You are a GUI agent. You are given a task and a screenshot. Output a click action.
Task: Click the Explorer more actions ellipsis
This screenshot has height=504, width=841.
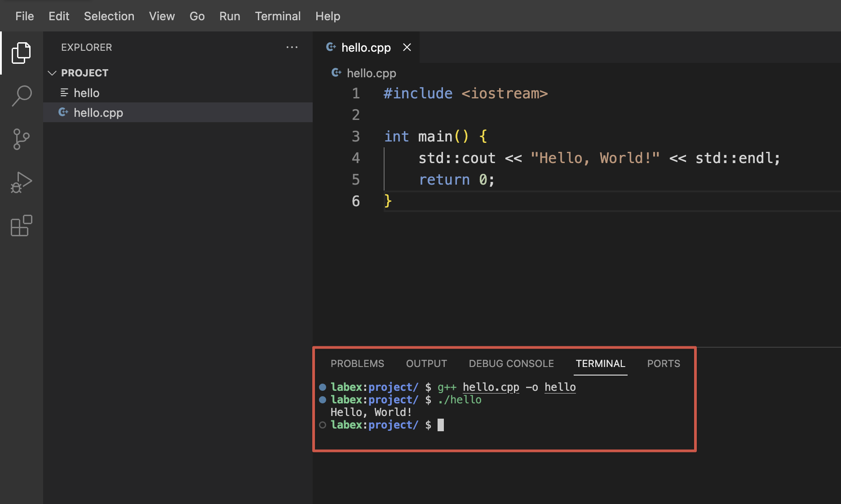pos(292,47)
